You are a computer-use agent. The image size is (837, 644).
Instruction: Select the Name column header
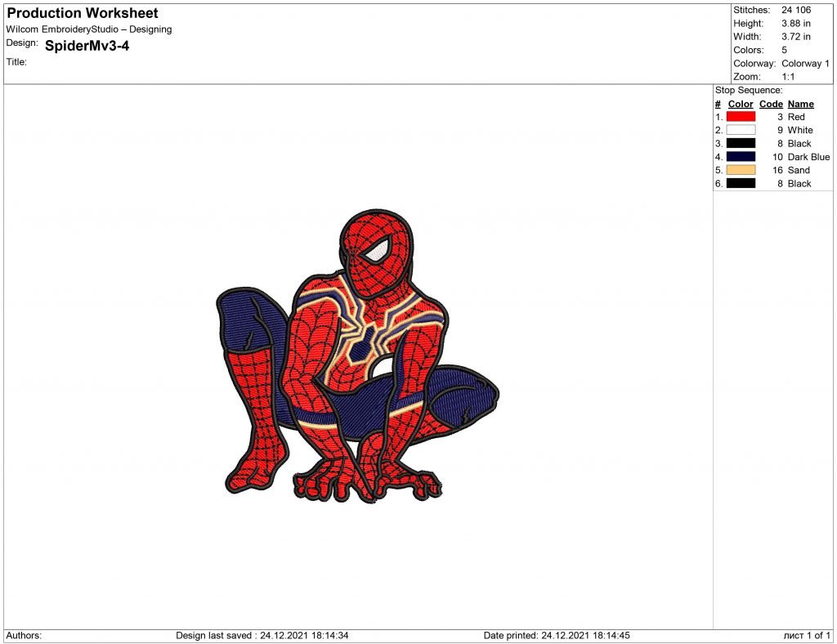tap(799, 104)
